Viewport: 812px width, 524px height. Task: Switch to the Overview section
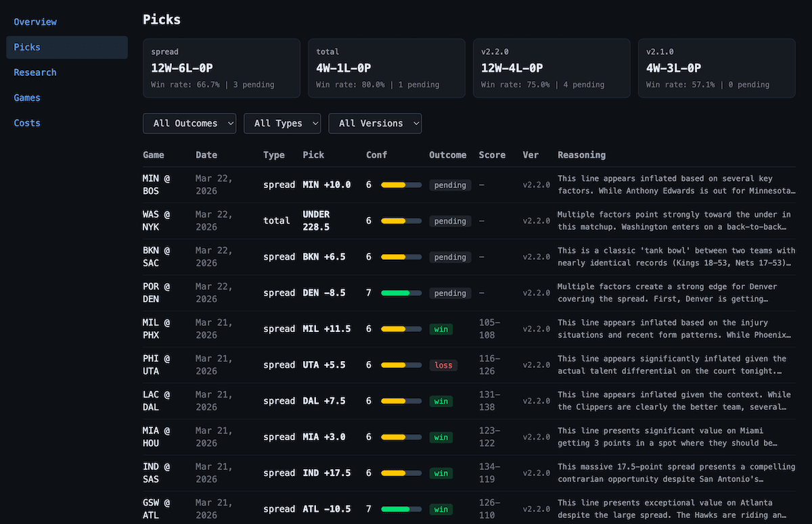tap(35, 22)
